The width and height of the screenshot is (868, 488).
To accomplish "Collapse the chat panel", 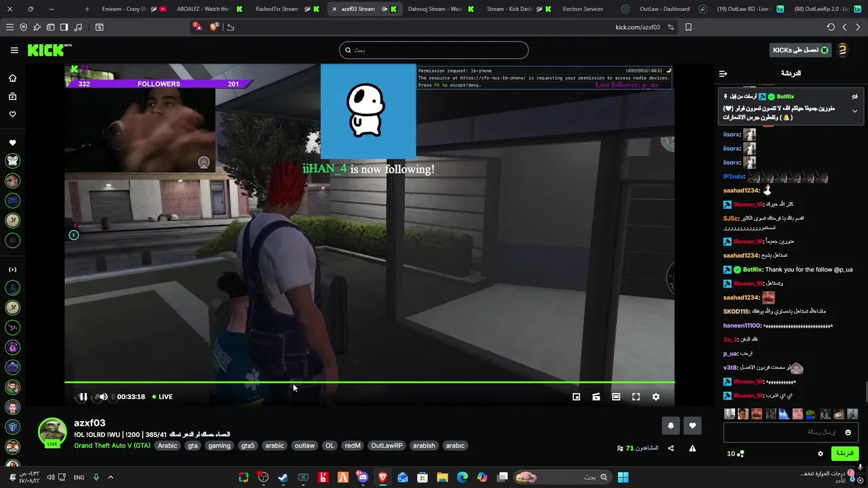I will tap(723, 73).
